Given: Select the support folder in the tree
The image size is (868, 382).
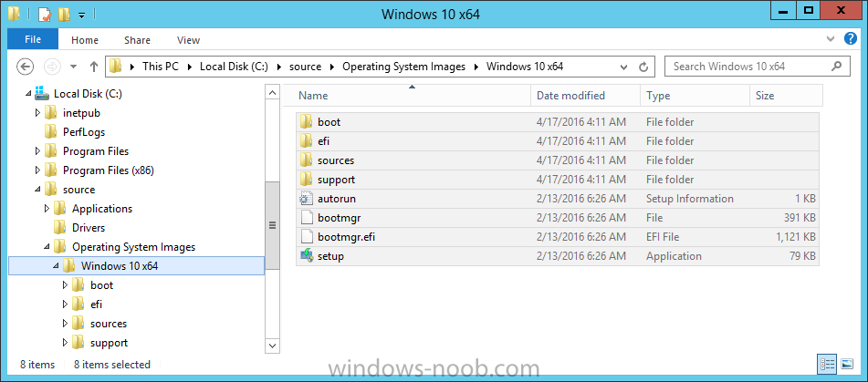Looking at the screenshot, I should 109,343.
